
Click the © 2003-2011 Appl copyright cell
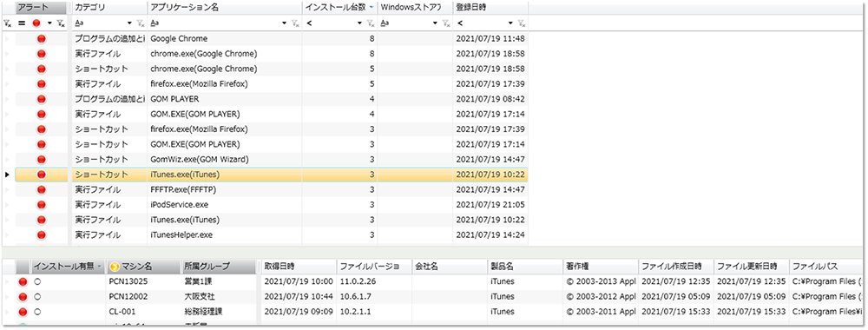[x=601, y=311]
